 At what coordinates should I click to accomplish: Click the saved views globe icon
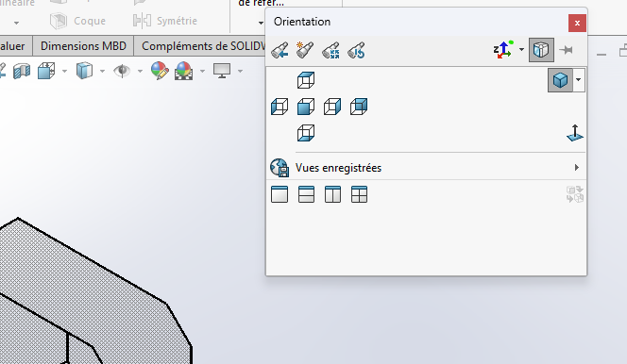280,168
